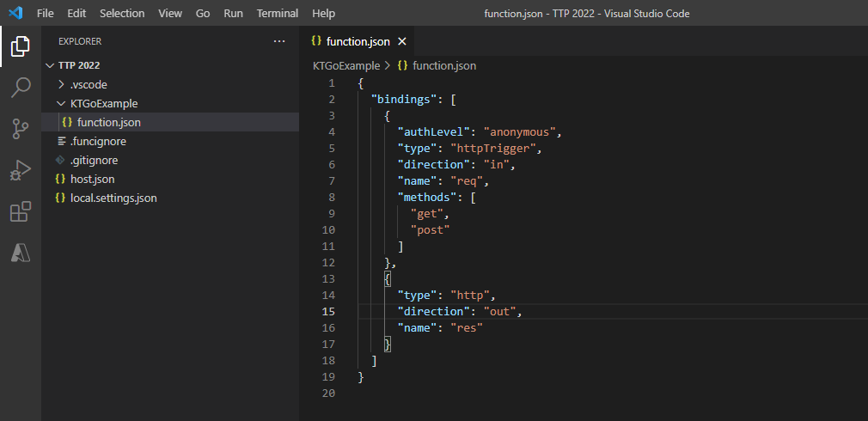Screen dimensions: 868x421
Task: Click the "httpTrigger" value on line 5
Action: (x=494, y=149)
